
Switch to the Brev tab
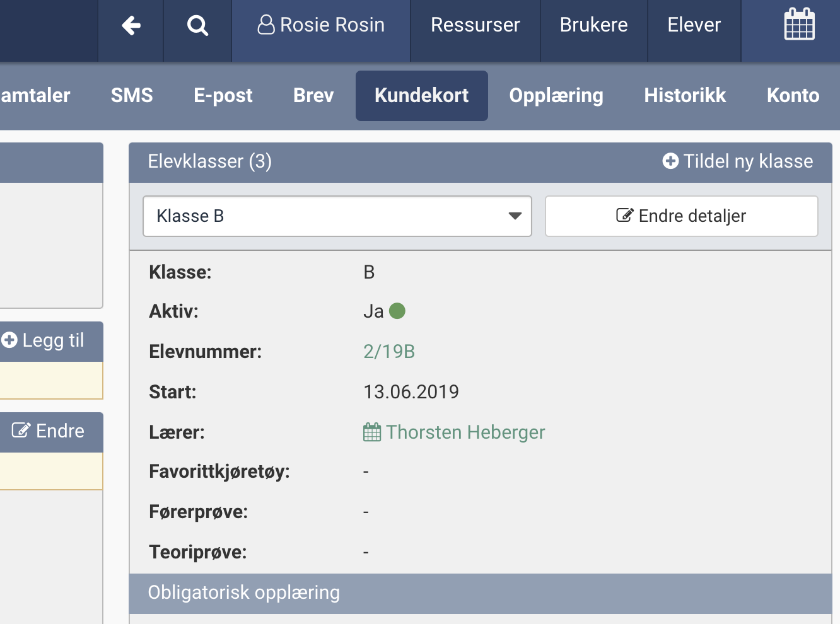point(313,95)
